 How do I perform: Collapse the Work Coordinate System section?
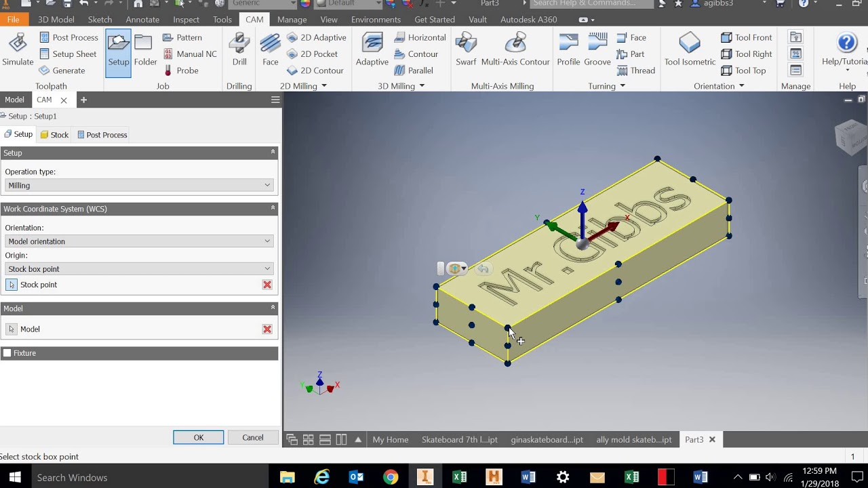click(273, 208)
